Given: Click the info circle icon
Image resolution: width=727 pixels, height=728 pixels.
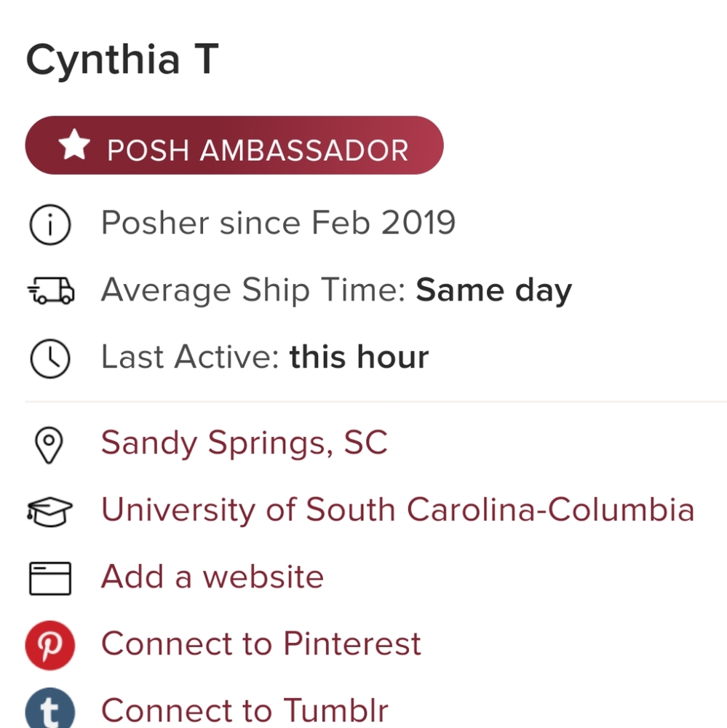Looking at the screenshot, I should [x=49, y=224].
